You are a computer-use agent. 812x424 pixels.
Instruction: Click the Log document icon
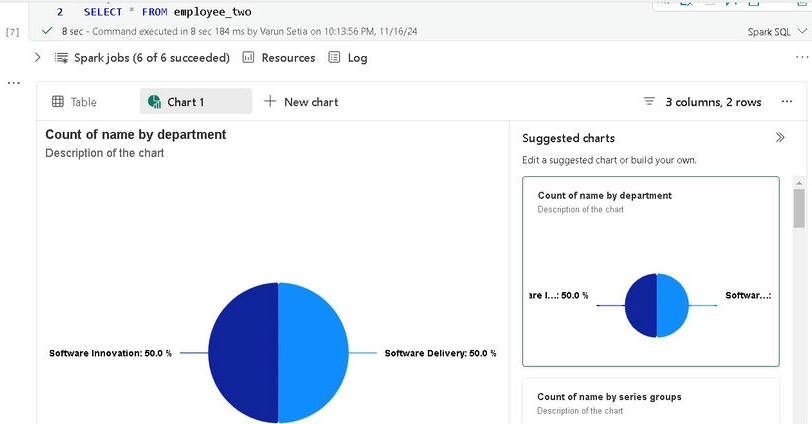pos(335,57)
